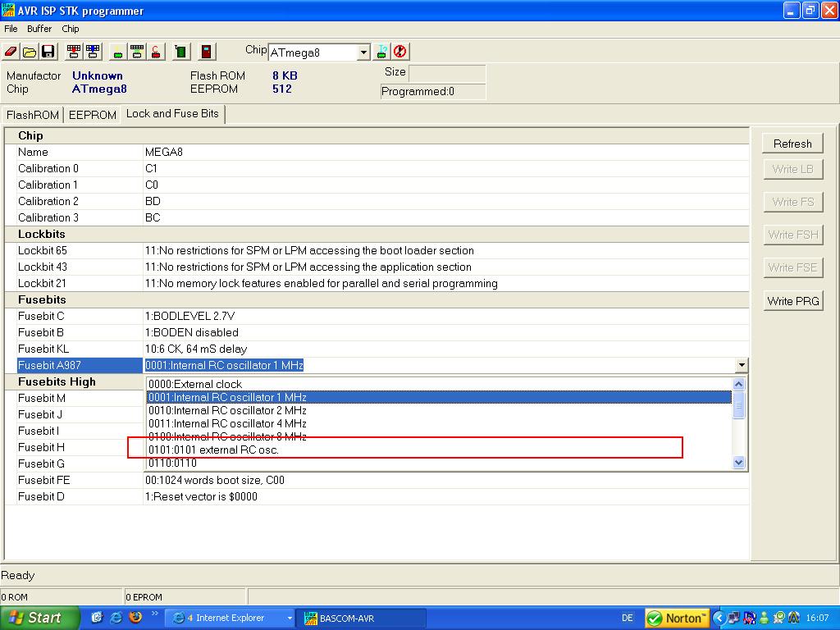Switch to BASCOM-AVR taskbar button

[x=362, y=618]
